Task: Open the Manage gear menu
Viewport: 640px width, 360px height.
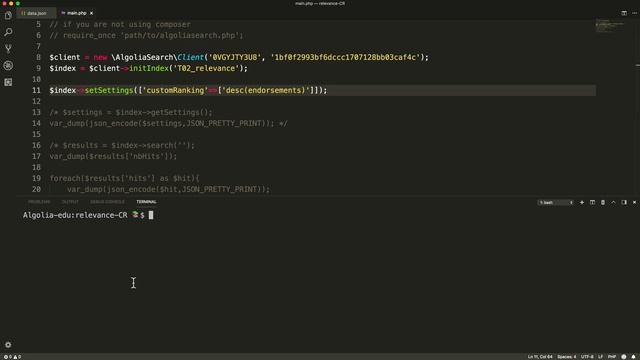Action: pos(8,344)
